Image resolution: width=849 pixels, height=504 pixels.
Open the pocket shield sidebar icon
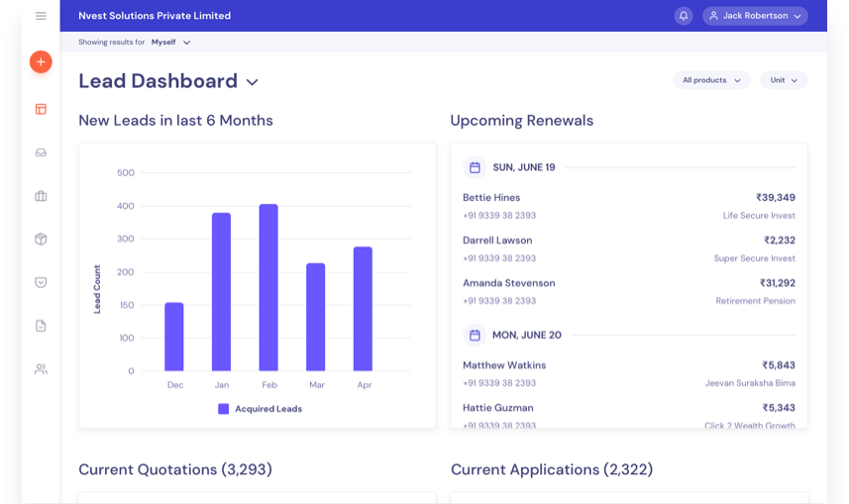pos(41,282)
